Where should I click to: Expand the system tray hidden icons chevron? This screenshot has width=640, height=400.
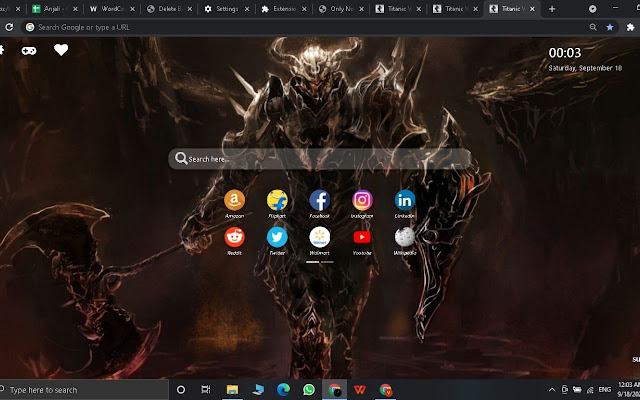(x=552, y=390)
